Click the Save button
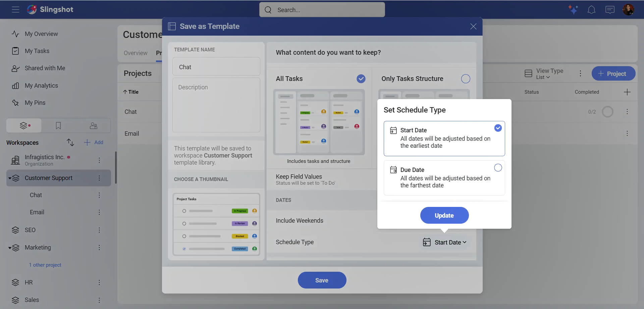 (322, 280)
